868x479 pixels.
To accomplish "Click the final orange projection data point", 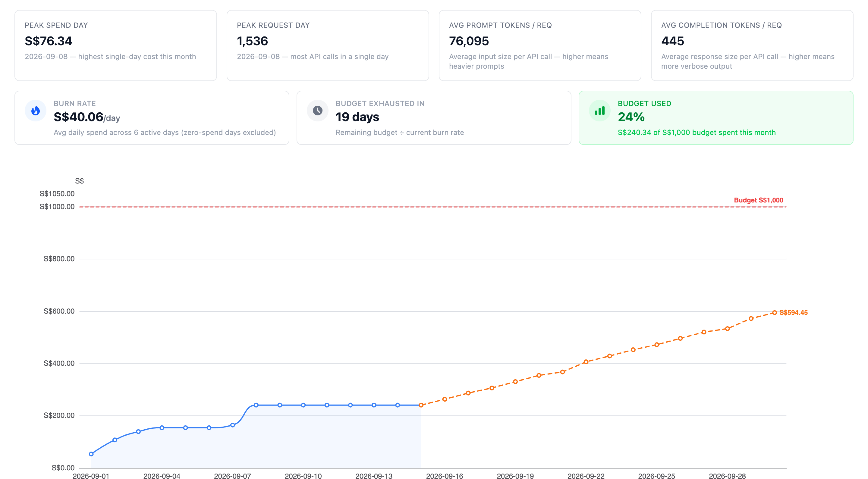I will pos(774,313).
